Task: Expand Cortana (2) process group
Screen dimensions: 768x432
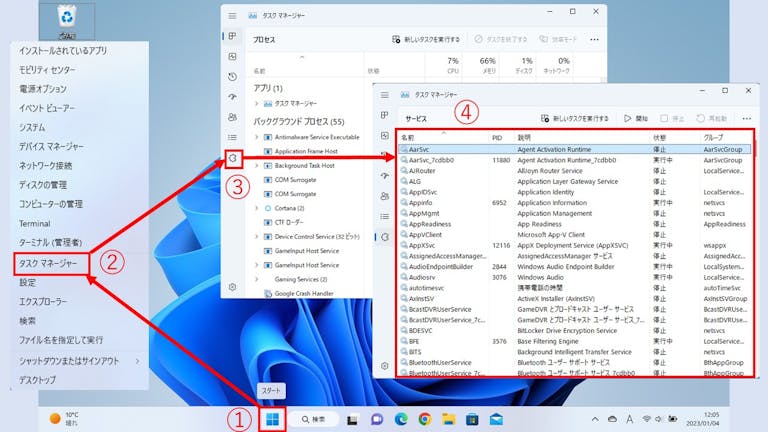Action: 256,208
